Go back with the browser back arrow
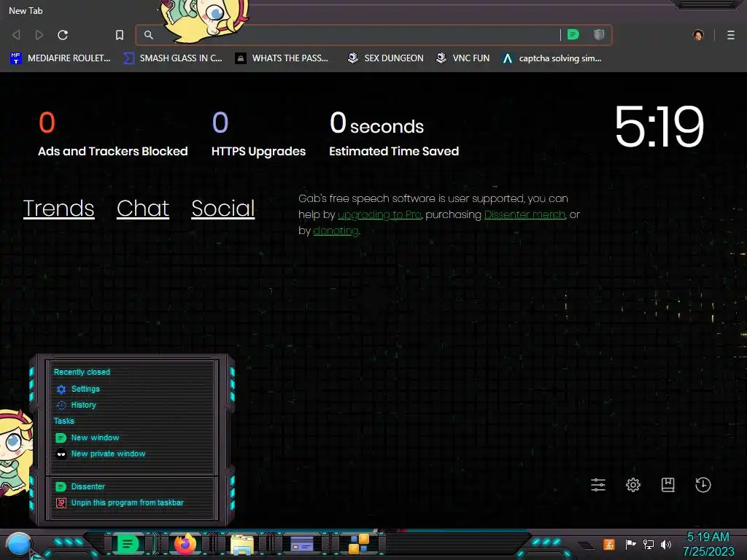Viewport: 747px width, 560px height. coord(16,35)
